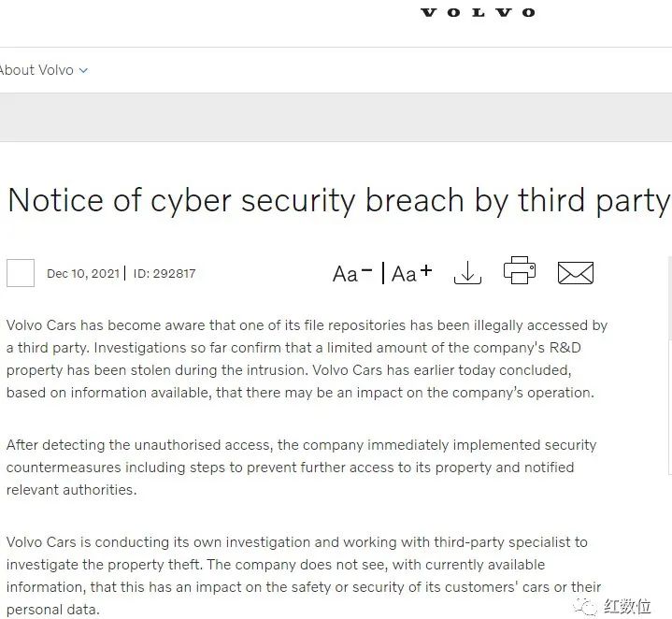Viewport: 672px width, 619px height.
Task: Click the cyber security breach headline
Action: point(338,200)
